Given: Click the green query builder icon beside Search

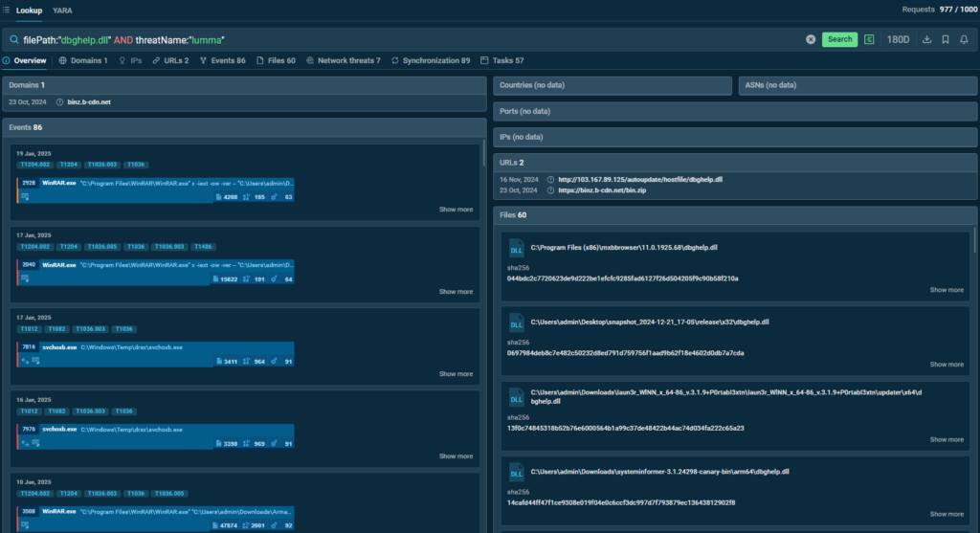Looking at the screenshot, I should 869,39.
